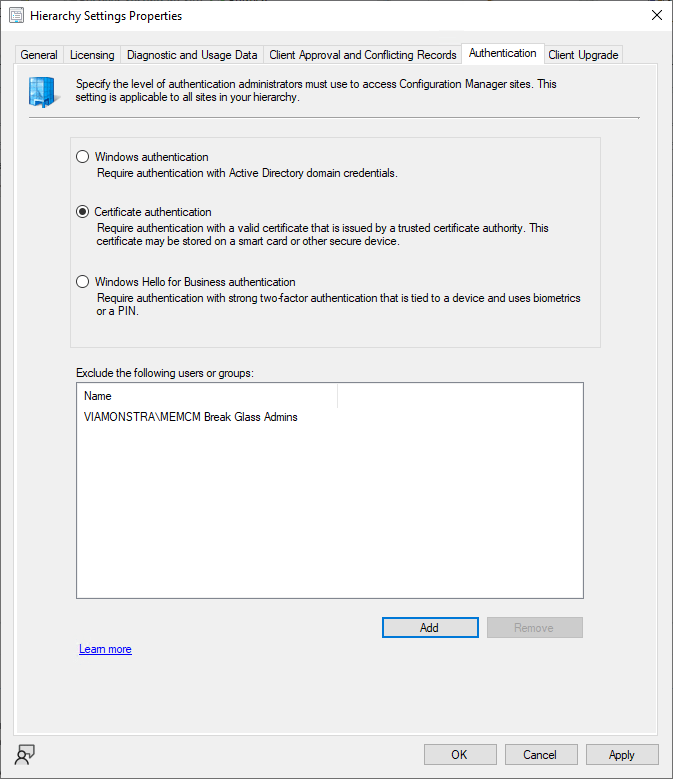This screenshot has width=673, height=779.
Task: Click the blue server site icon
Action: click(43, 91)
